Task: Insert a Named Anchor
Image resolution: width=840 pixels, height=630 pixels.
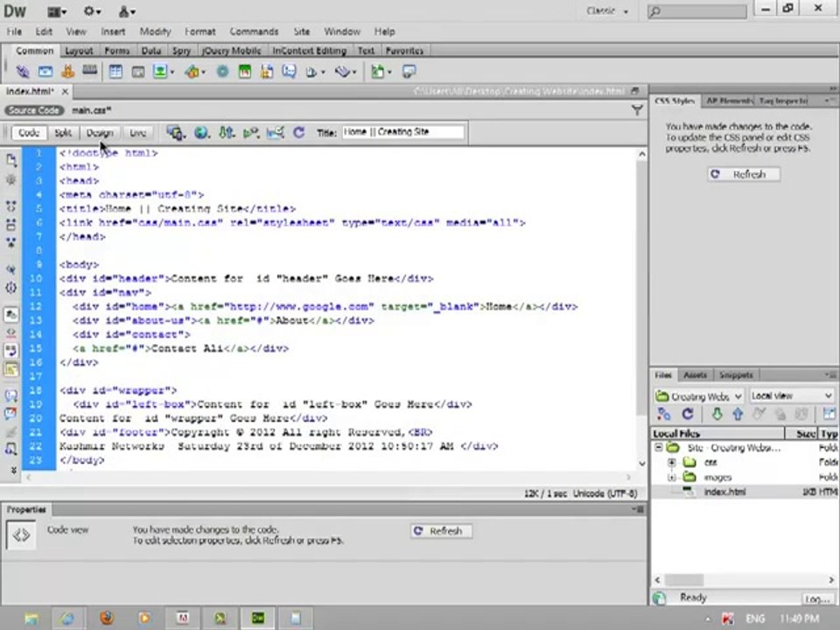Action: coord(67,71)
